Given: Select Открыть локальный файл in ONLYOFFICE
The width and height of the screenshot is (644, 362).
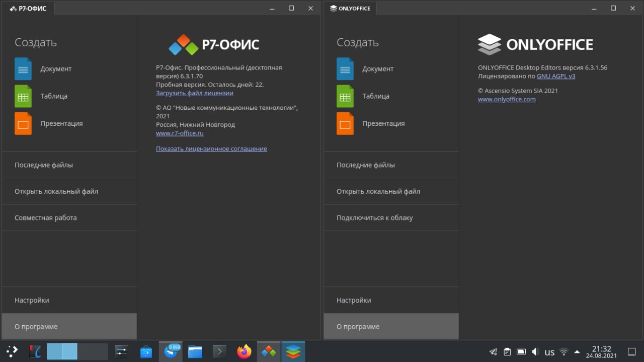Looking at the screenshot, I should pos(391,191).
